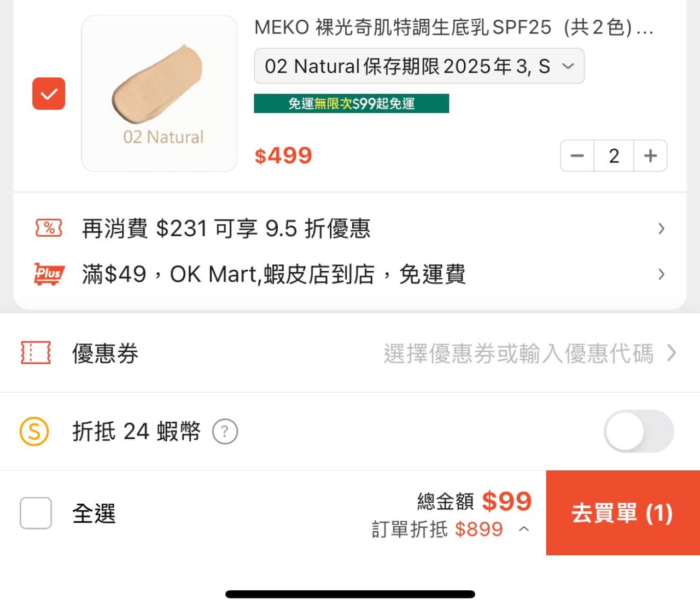Collapse the 訂單折抵 $899 details

click(524, 529)
